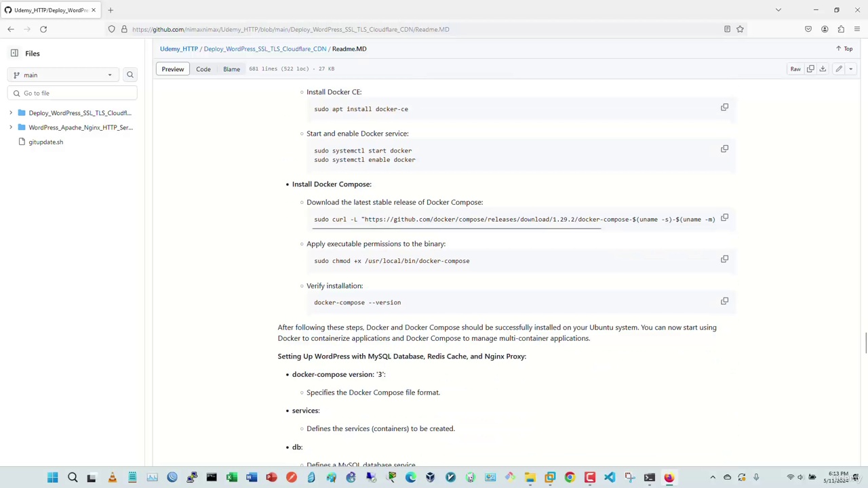Click the Raw button
Screen dimensions: 868x488
click(x=795, y=68)
